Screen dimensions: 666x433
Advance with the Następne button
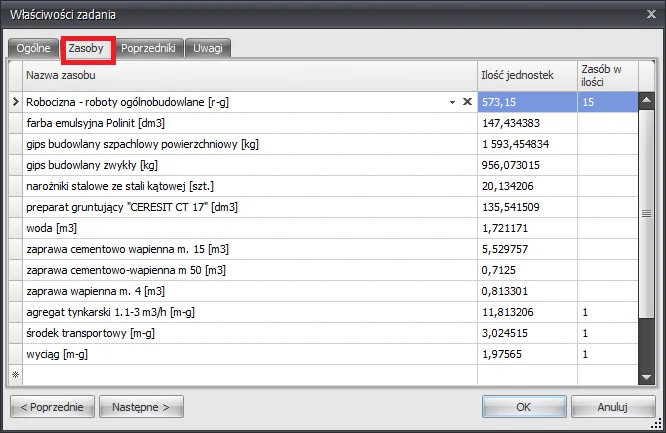pos(141,407)
